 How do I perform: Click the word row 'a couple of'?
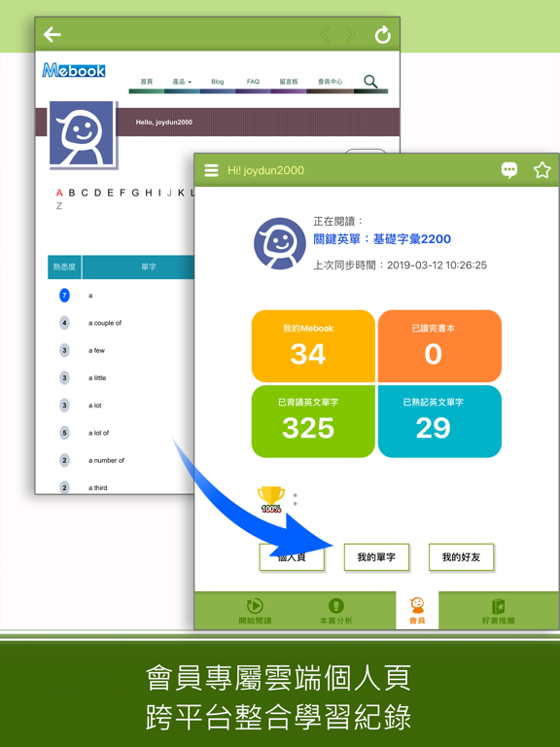point(105,323)
